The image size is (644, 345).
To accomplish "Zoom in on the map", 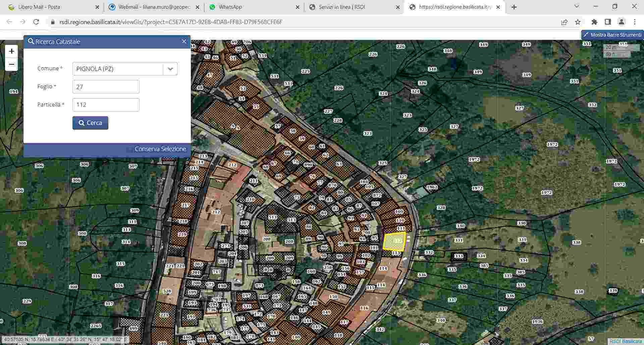I will pyautogui.click(x=11, y=51).
